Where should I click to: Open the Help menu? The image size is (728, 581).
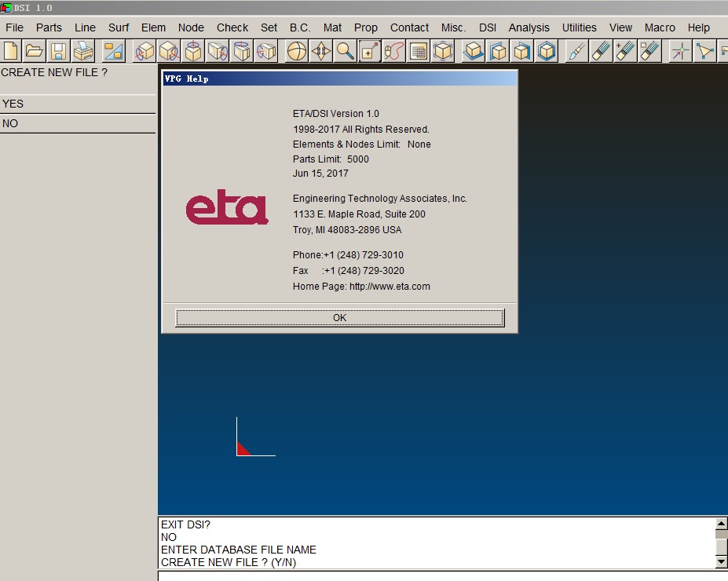click(x=698, y=27)
